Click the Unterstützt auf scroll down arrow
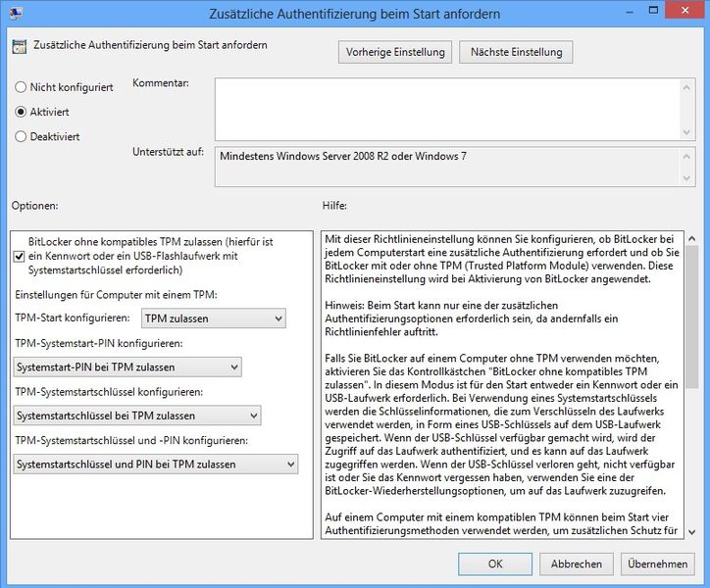The width and height of the screenshot is (710, 588). coord(686,178)
